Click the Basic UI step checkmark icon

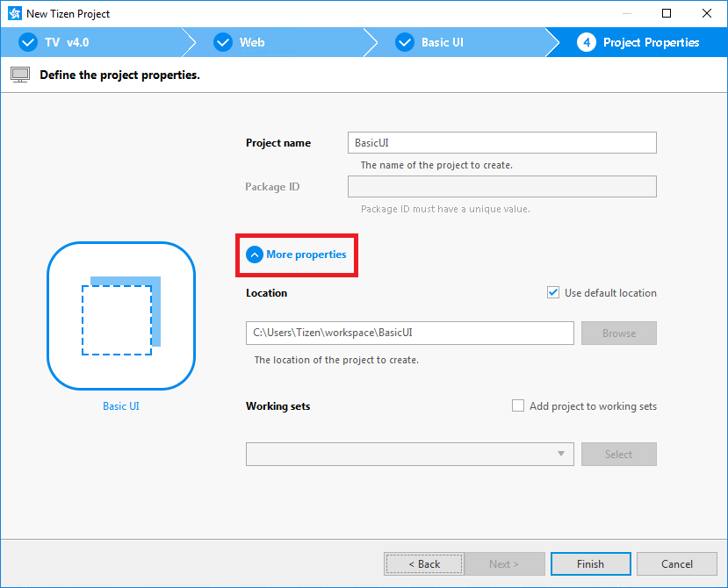pyautogui.click(x=405, y=42)
